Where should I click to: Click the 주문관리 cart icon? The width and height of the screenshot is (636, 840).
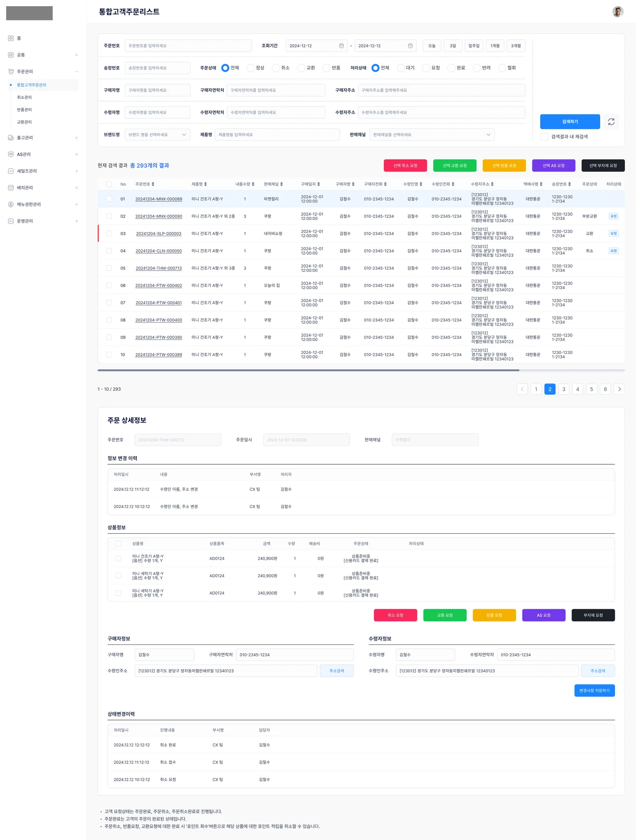click(x=11, y=72)
